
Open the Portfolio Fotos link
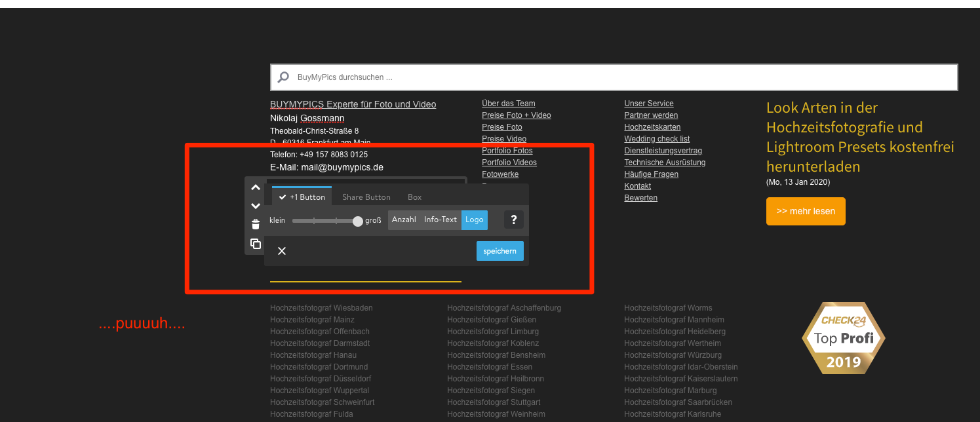[507, 151]
